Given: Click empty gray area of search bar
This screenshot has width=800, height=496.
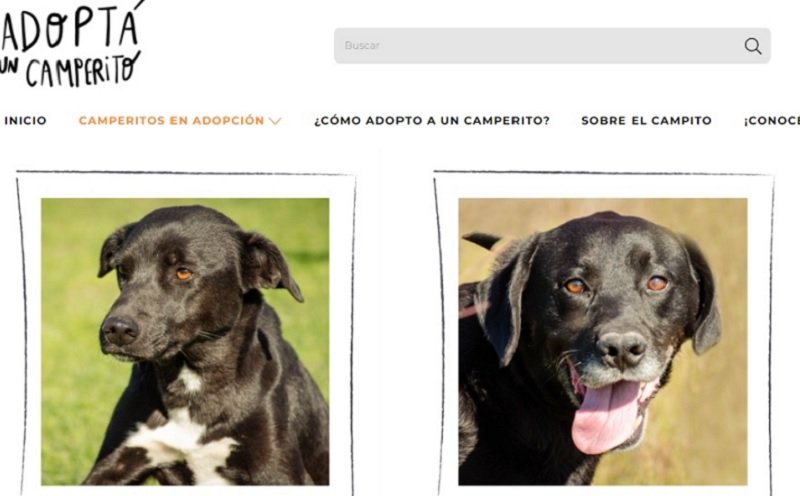Looking at the screenshot, I should pyautogui.click(x=561, y=46).
